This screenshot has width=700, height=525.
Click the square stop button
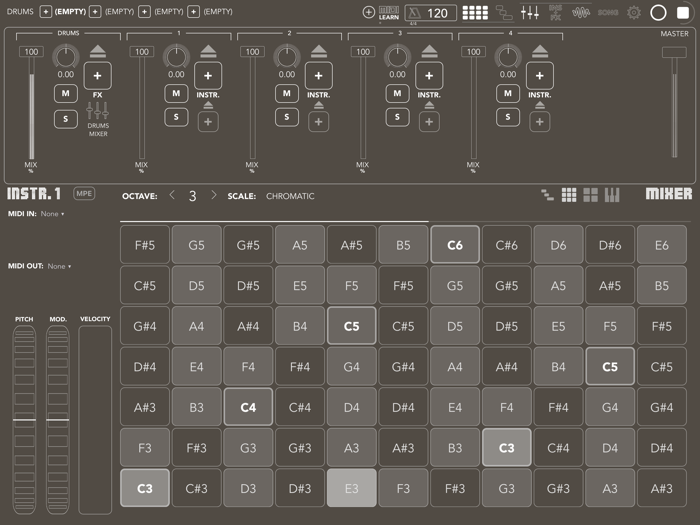[683, 12]
